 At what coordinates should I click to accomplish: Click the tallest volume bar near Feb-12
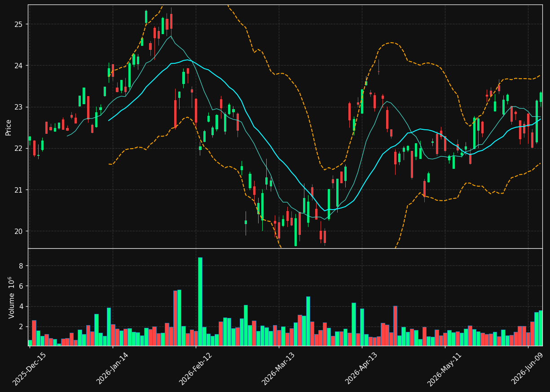point(200,302)
